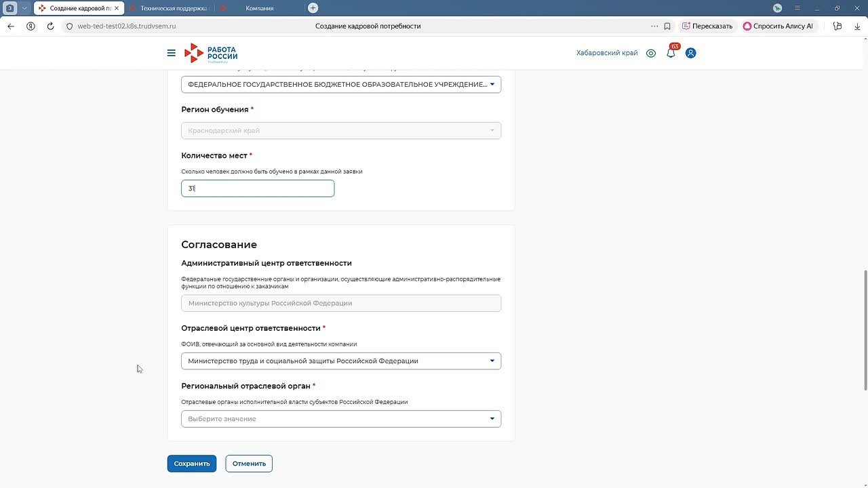Image resolution: width=868 pixels, height=488 pixels.
Task: Click the Работа России logo
Action: point(211,53)
